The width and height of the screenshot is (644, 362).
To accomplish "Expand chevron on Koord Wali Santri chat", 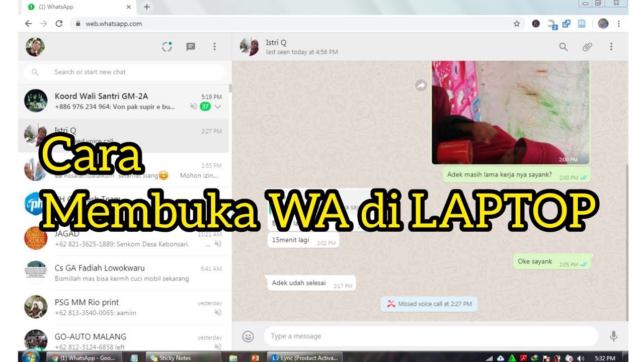I will [218, 107].
